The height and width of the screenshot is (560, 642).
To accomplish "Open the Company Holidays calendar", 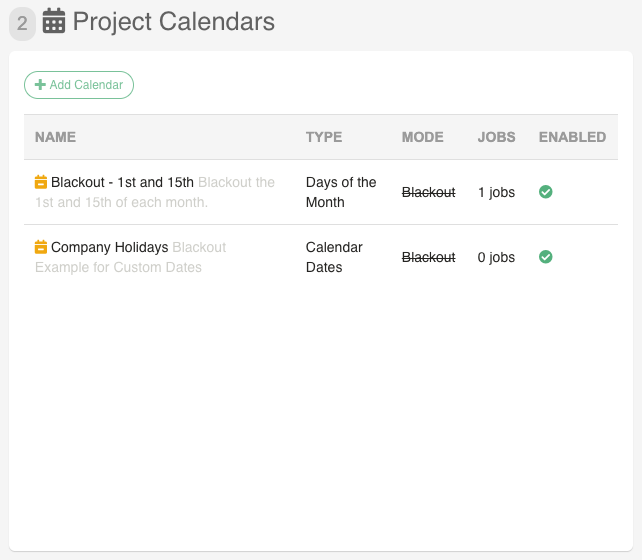I will (x=109, y=247).
